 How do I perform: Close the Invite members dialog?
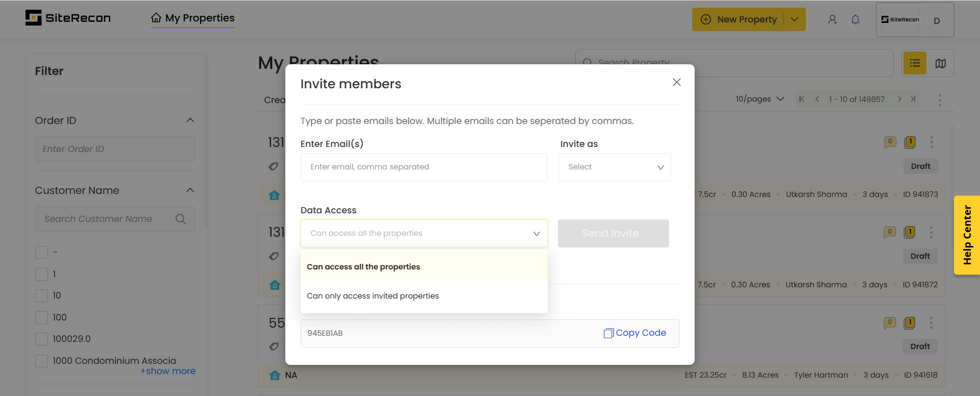677,82
